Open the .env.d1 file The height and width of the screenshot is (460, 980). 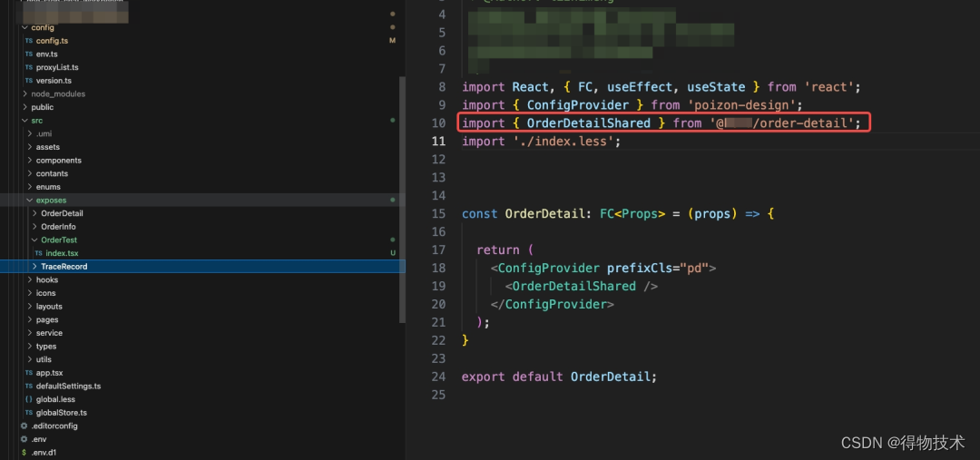point(44,453)
